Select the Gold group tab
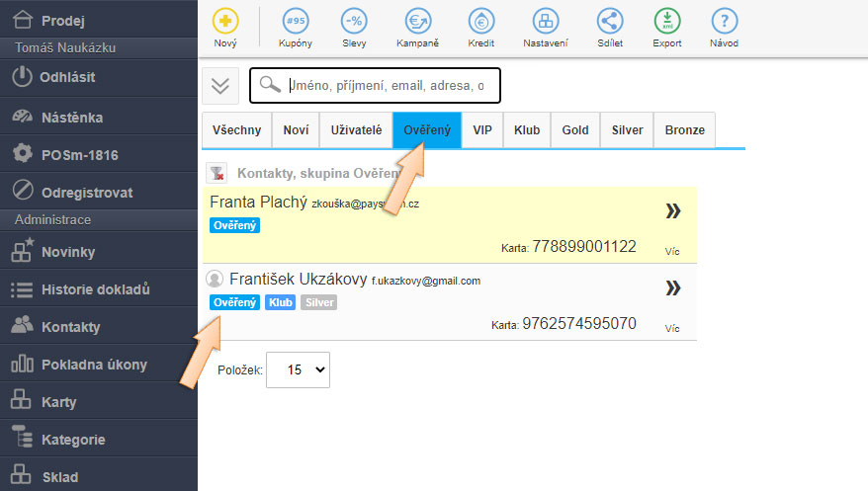 [575, 130]
